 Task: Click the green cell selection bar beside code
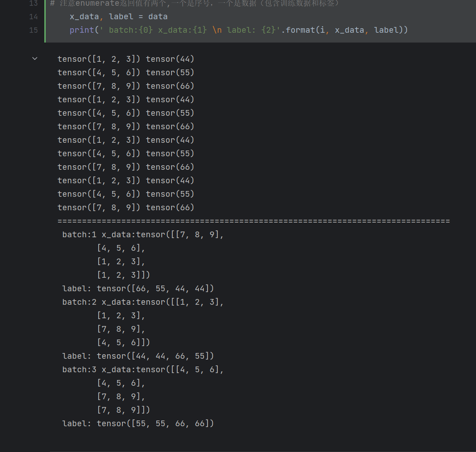[x=45, y=20]
